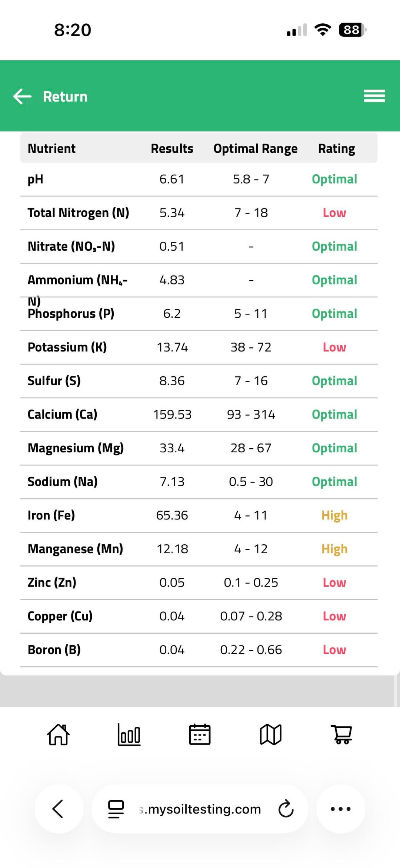Image resolution: width=400 pixels, height=868 pixels.
Task: Tap the Return back arrow
Action: pyautogui.click(x=22, y=96)
